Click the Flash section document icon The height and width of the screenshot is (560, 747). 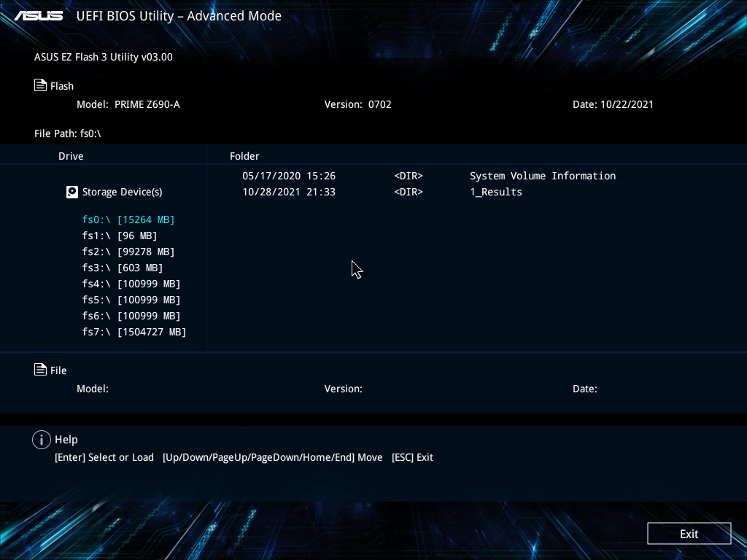point(41,85)
